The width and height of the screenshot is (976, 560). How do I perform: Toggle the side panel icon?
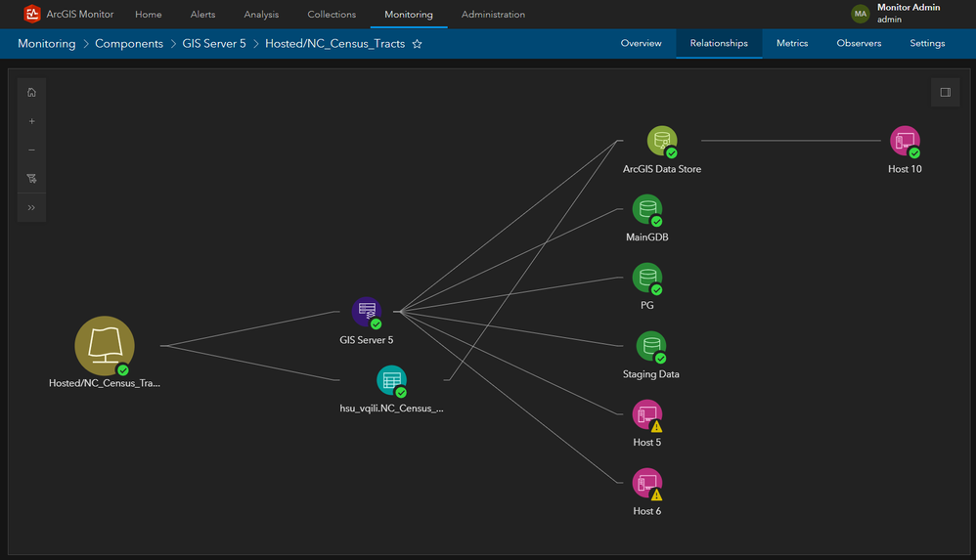(945, 93)
